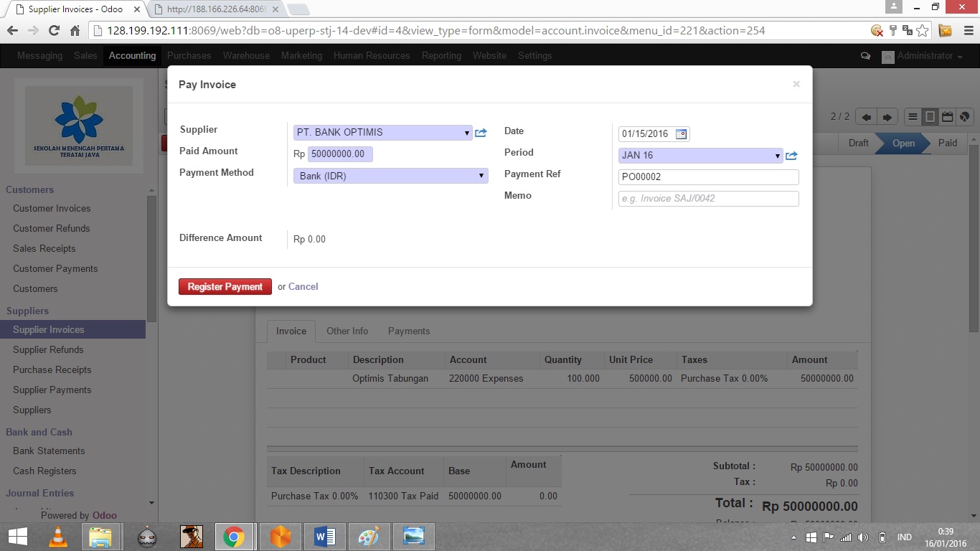This screenshot has height=551, width=980.
Task: Click the Payment Ref field
Action: tap(709, 177)
